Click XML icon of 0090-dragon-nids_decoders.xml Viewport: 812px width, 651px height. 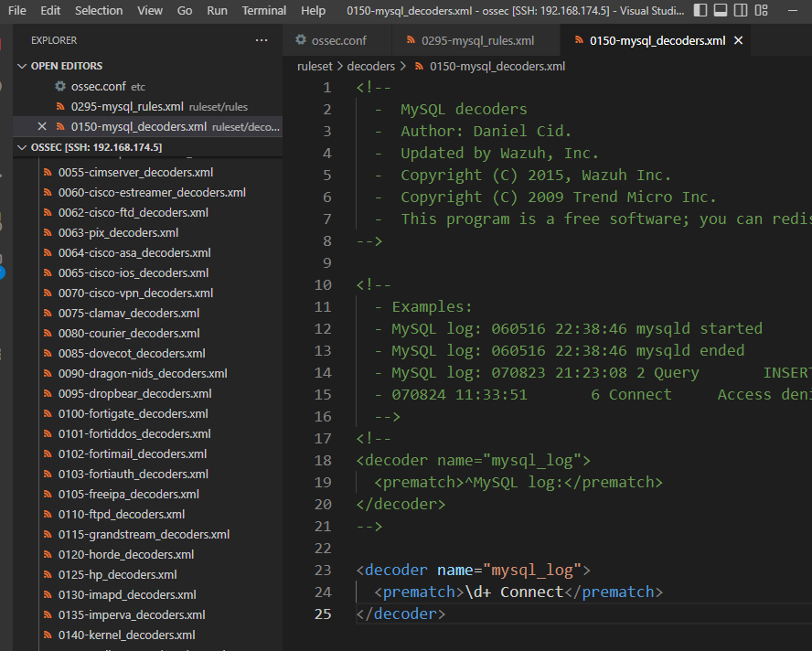tap(48, 373)
